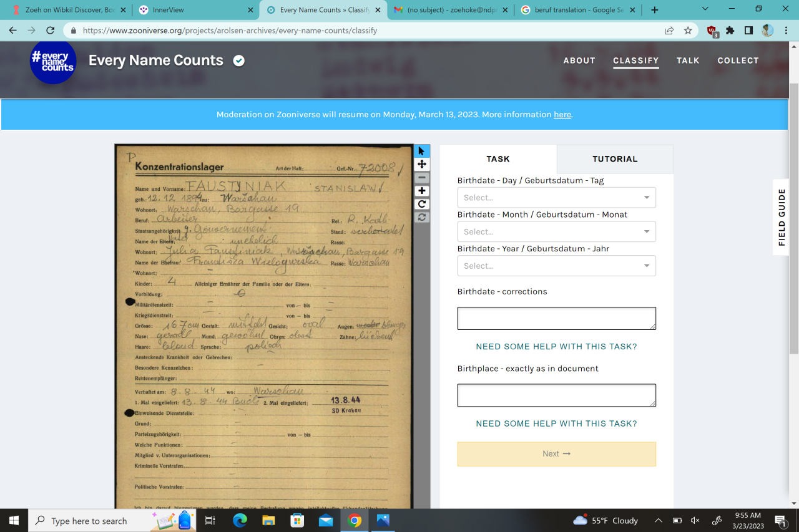Open the Birthdate Month dropdown

(x=556, y=231)
